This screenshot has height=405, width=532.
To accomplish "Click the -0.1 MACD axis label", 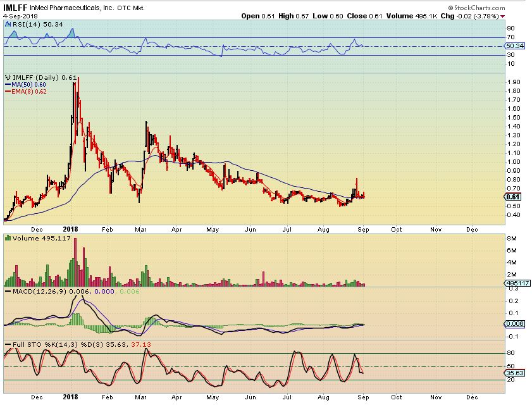I will click(x=512, y=337).
